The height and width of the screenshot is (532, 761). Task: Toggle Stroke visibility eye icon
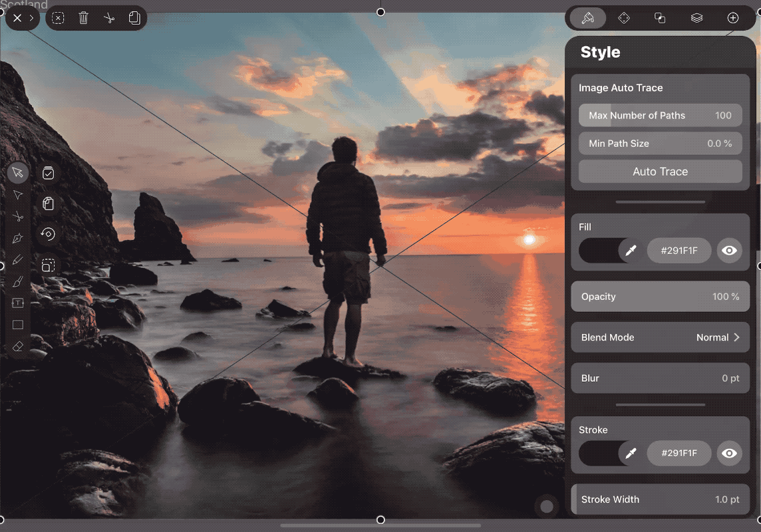[729, 453]
